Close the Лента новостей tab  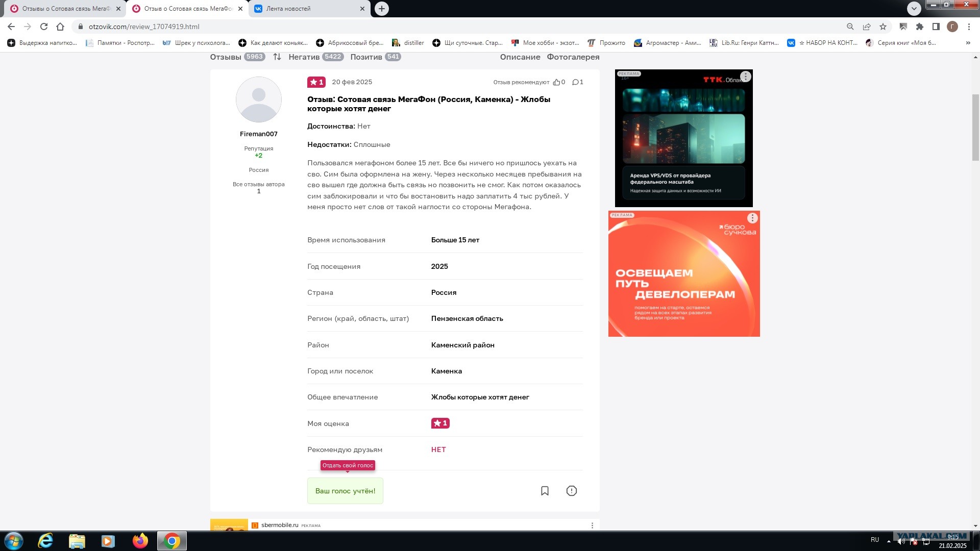[362, 9]
